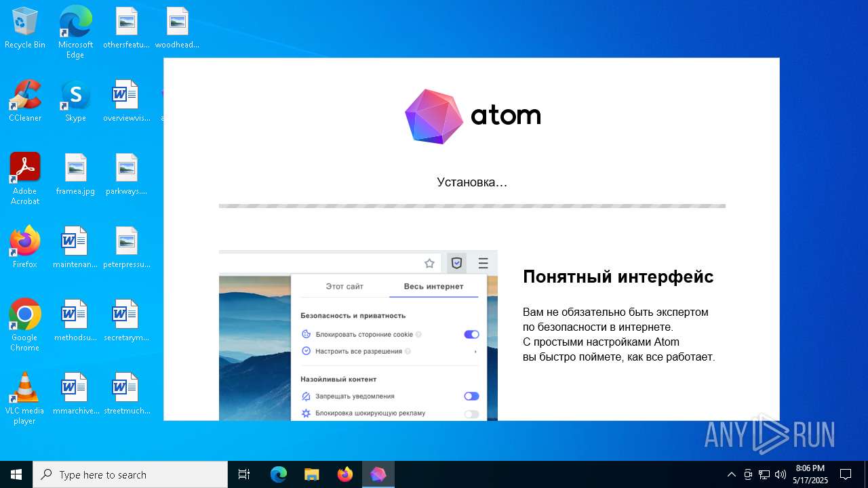Toggle 'Блокировка шокирующую рекламу' switch
This screenshot has width=868, height=488.
point(471,413)
